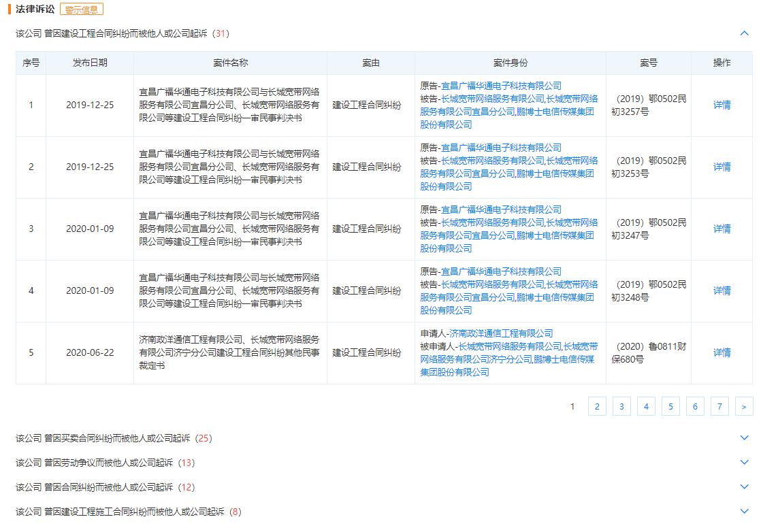Click the 案件名称 column header
Image resolution: width=761 pixels, height=532 pixels.
coord(231,63)
